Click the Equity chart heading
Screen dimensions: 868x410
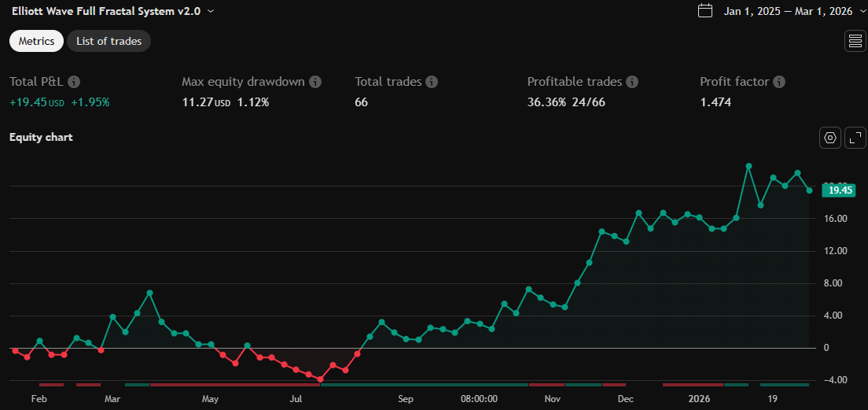41,138
